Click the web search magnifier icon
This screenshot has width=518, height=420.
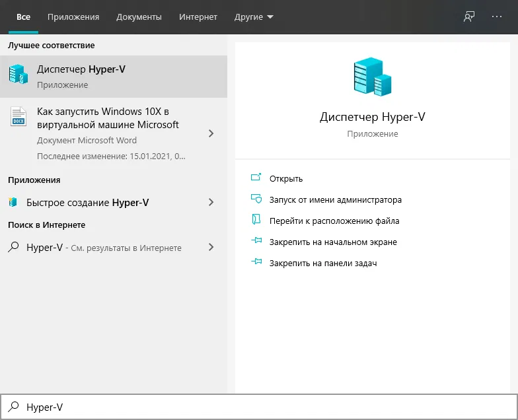[x=13, y=248]
